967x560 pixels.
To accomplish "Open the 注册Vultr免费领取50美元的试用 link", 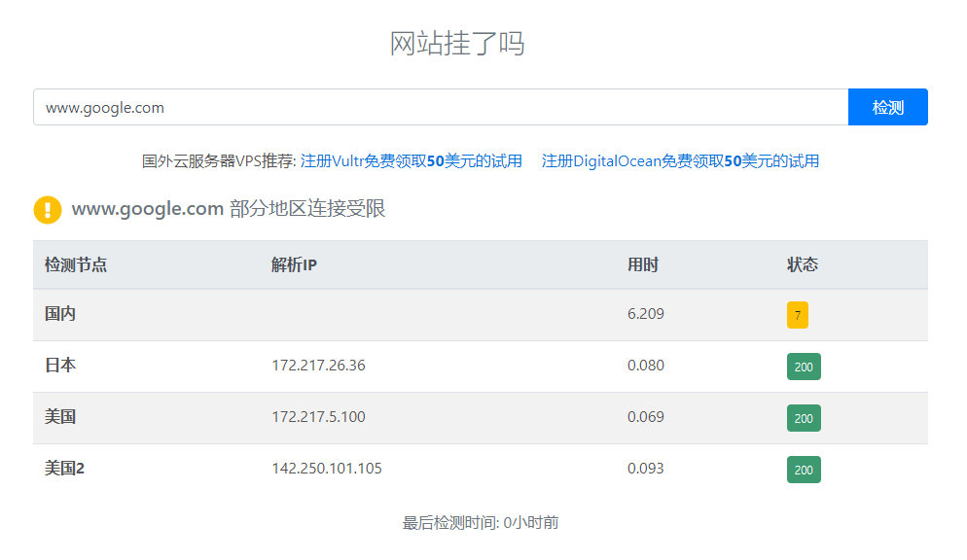I will tap(411, 160).
